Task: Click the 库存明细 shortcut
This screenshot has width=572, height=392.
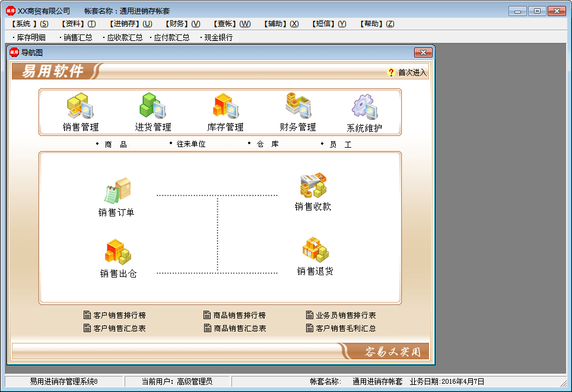Action: coord(31,37)
